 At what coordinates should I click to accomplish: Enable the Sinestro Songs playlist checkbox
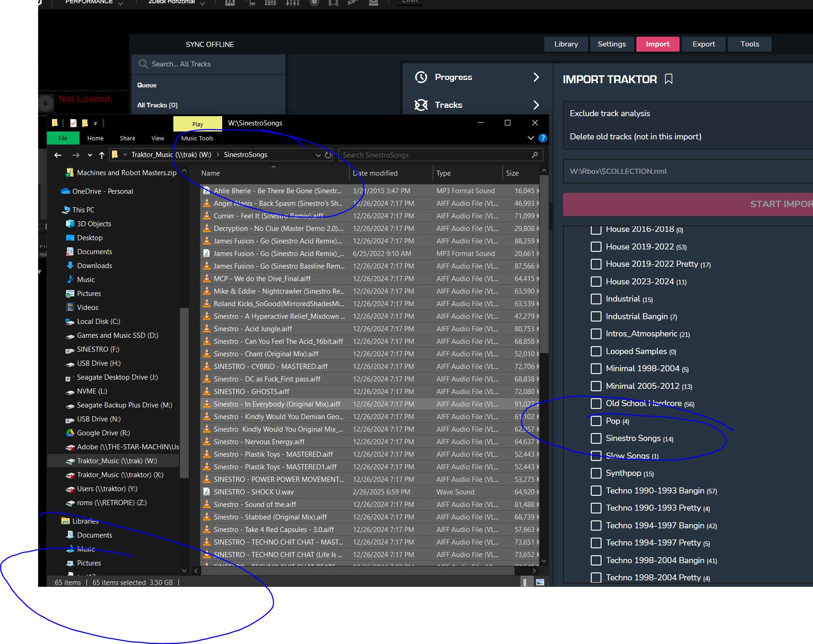click(x=595, y=438)
